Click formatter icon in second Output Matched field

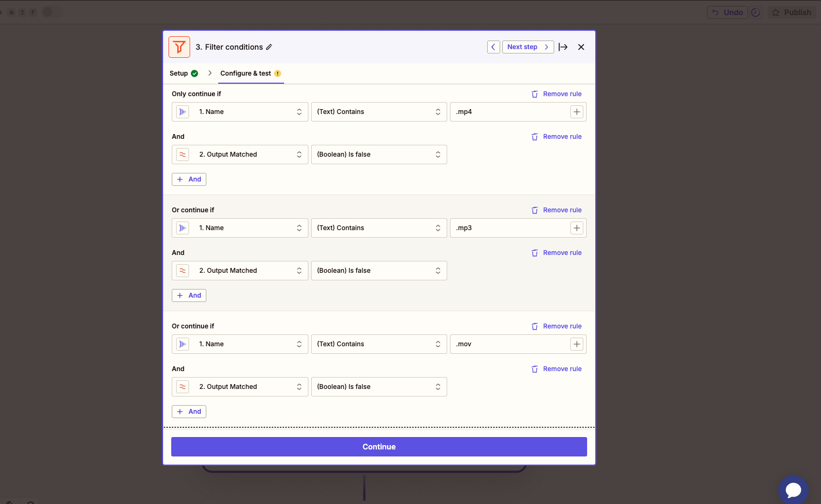coord(183,271)
